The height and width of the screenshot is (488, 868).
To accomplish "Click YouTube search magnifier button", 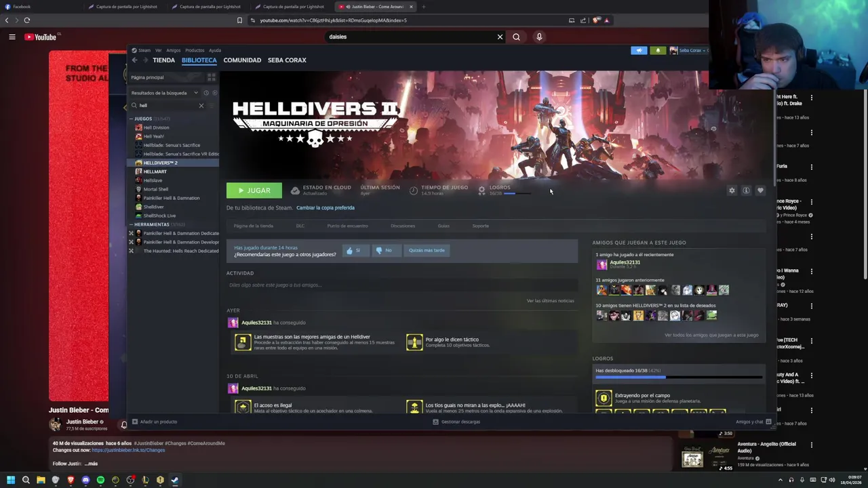I will [x=516, y=37].
